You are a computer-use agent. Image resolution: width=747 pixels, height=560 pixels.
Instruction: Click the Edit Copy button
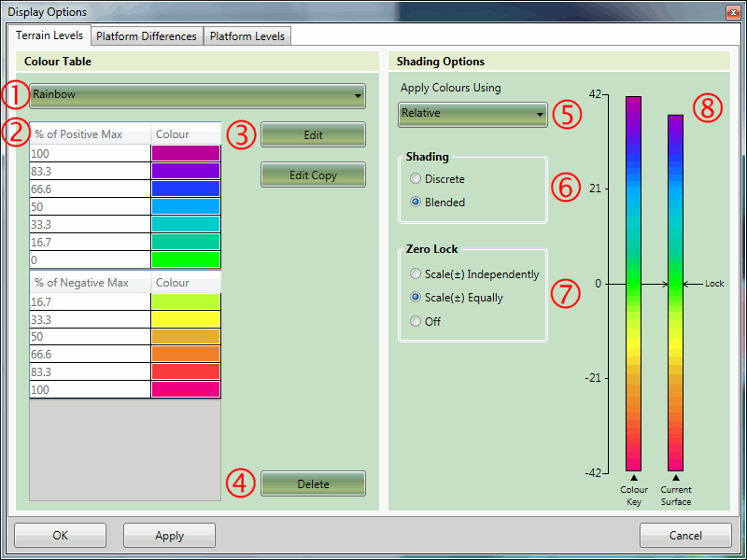(313, 175)
